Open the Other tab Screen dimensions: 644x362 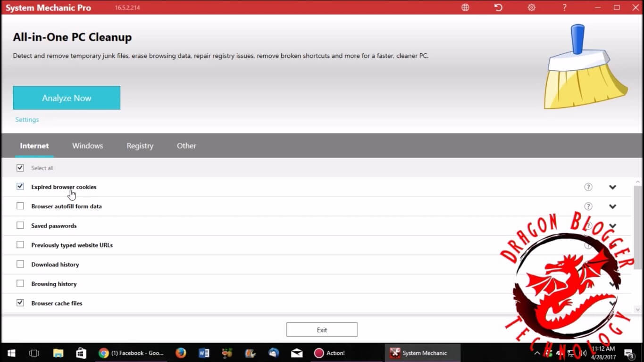point(186,146)
